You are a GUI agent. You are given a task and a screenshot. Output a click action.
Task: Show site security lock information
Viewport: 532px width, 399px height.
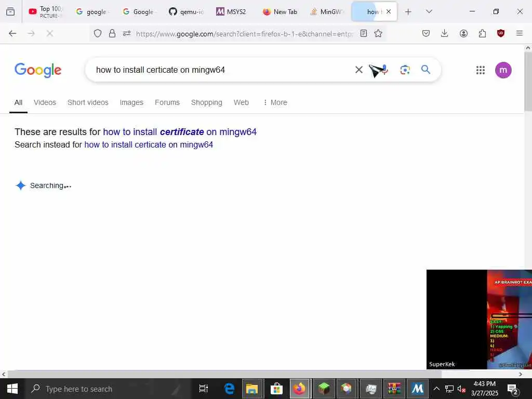[112, 33]
